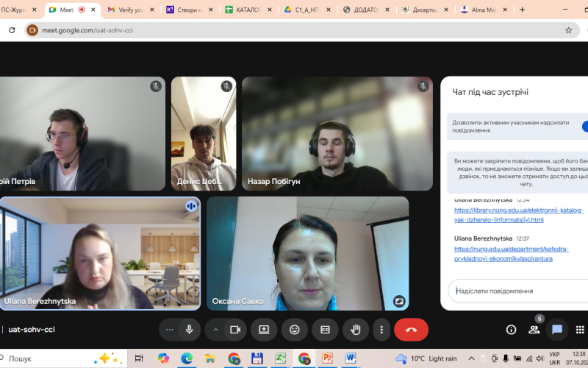Open the activities grid icon

[x=579, y=330]
